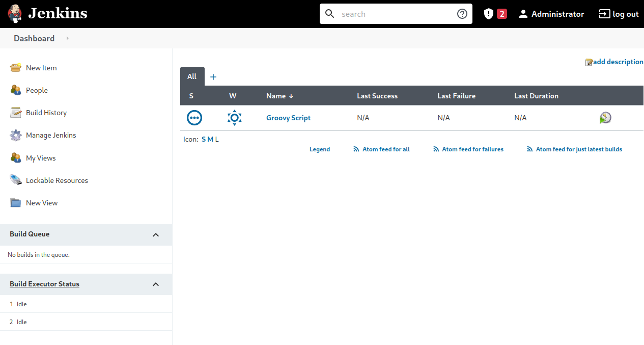Select medium icon size M
The height and width of the screenshot is (345, 644).
[210, 139]
